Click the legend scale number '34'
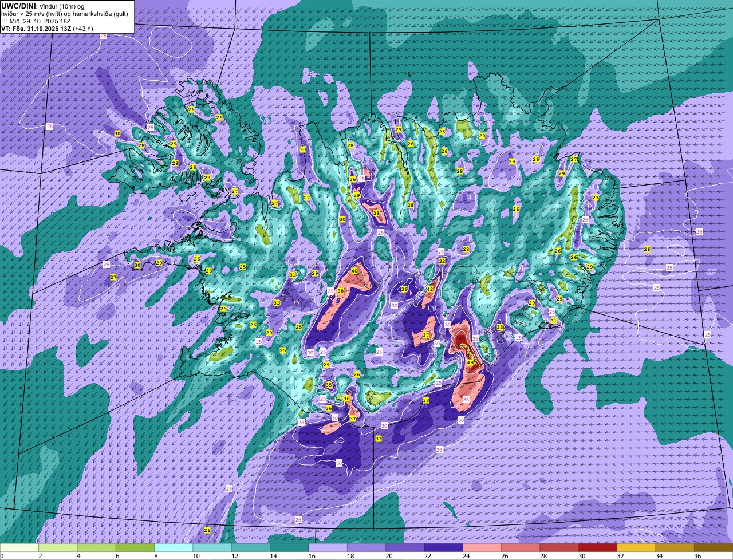733x560 pixels. click(x=659, y=555)
